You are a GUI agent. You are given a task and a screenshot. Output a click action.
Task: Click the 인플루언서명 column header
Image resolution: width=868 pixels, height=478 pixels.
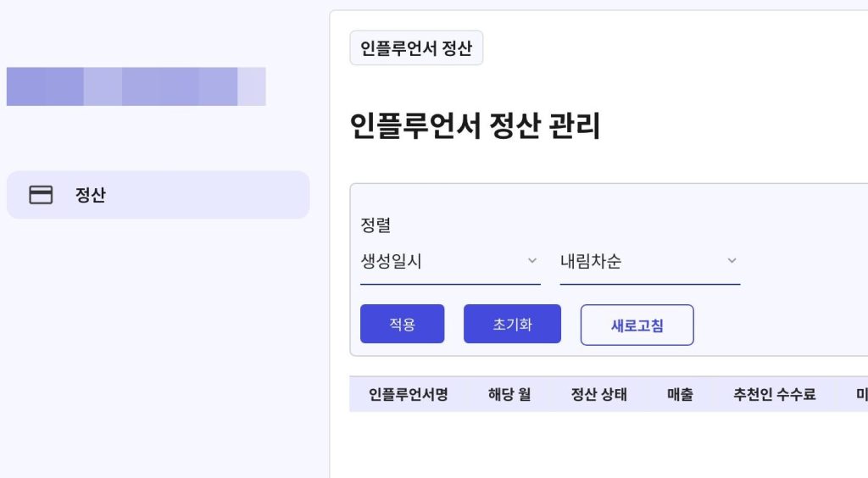coord(408,394)
